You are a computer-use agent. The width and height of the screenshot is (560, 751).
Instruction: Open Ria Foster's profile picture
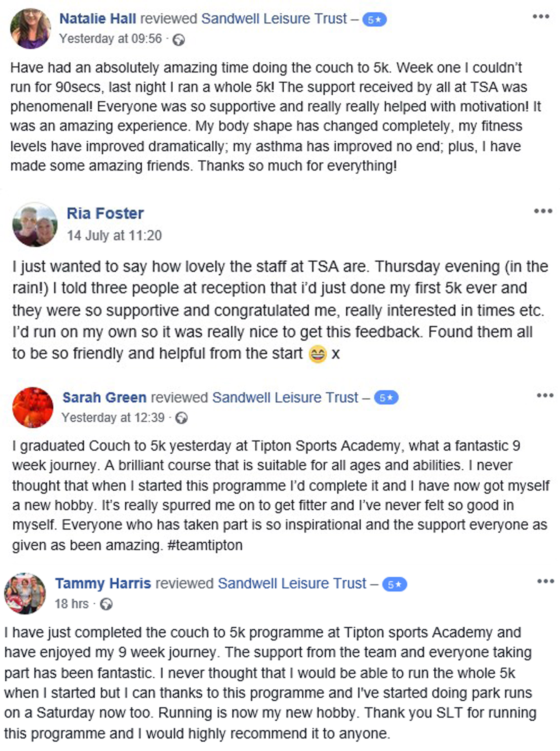click(35, 225)
